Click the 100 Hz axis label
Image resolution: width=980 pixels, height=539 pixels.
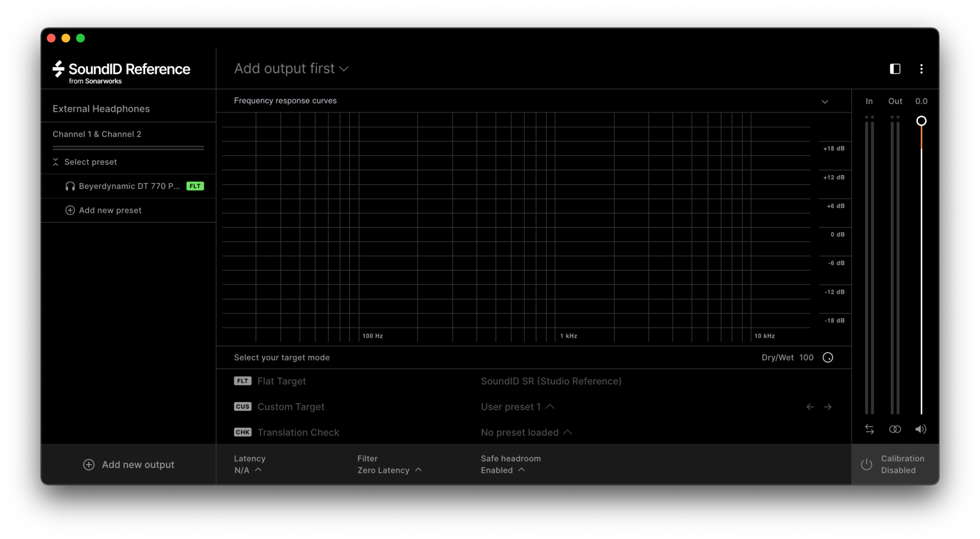tap(372, 336)
